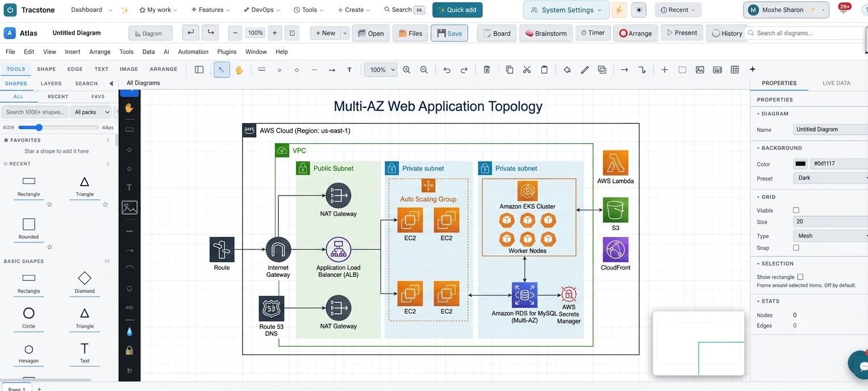
Task: Click the Brainstorm button
Action: [546, 33]
